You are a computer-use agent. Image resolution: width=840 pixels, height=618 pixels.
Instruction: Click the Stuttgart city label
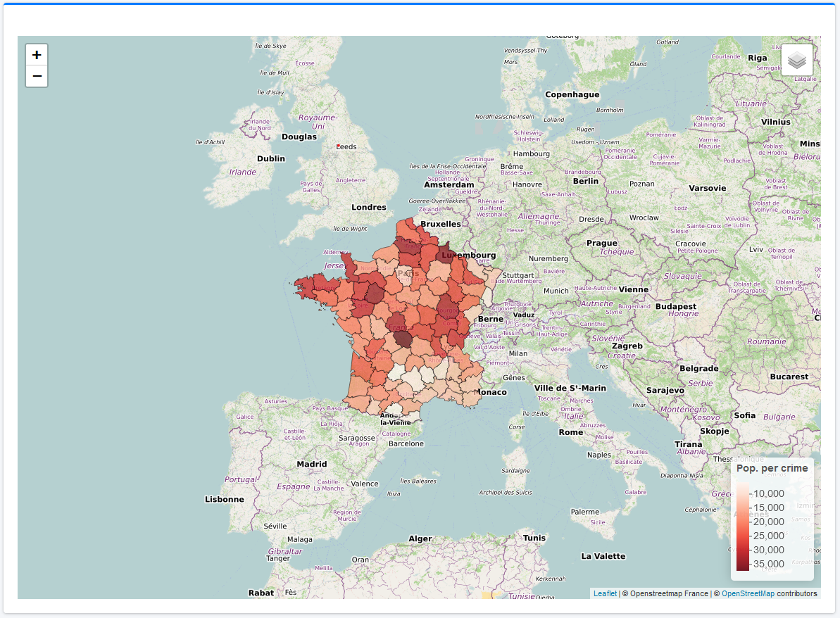(x=518, y=275)
